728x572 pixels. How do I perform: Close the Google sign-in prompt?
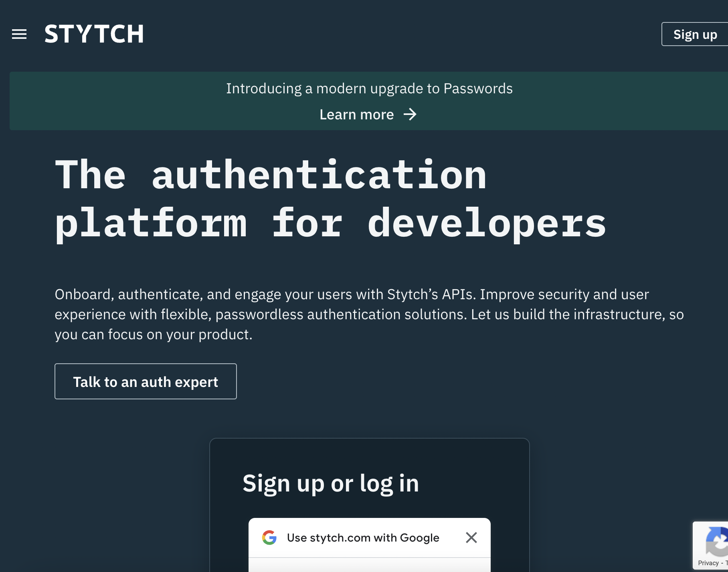[x=471, y=538]
